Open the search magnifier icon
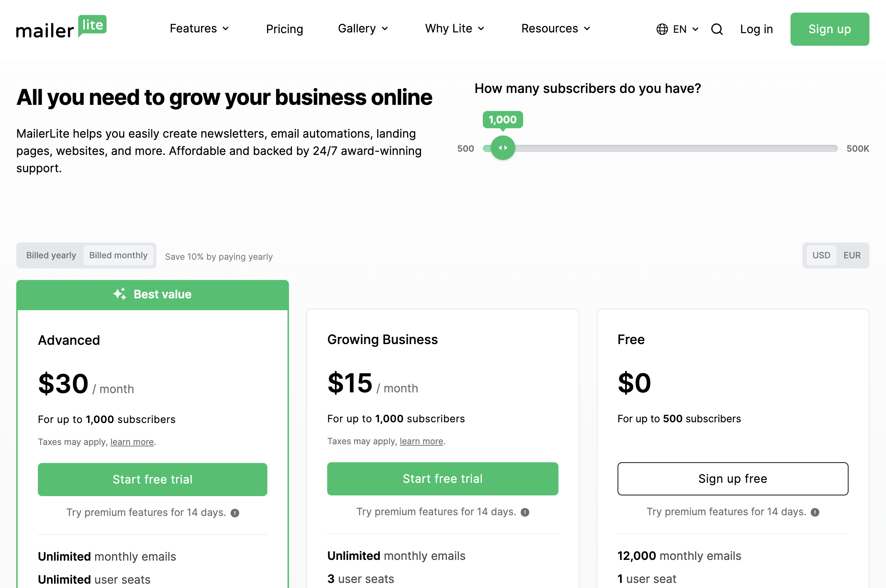Image resolution: width=886 pixels, height=588 pixels. pos(717,29)
